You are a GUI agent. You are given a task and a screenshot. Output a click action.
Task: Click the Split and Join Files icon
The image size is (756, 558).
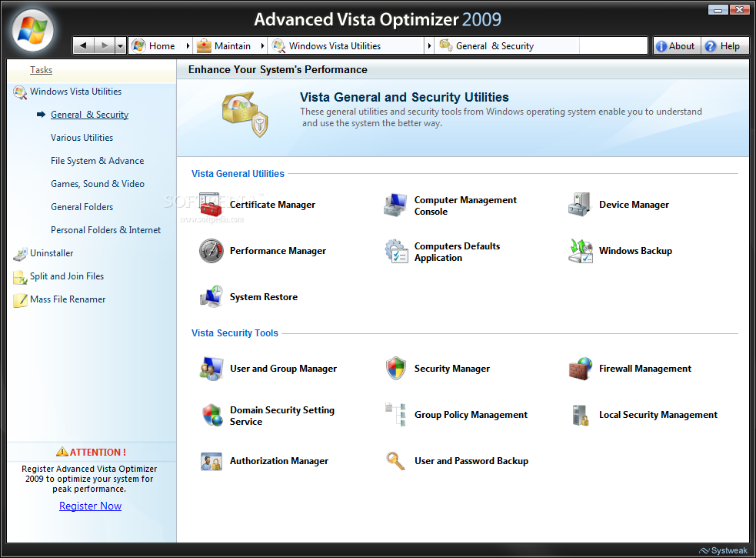[20, 277]
